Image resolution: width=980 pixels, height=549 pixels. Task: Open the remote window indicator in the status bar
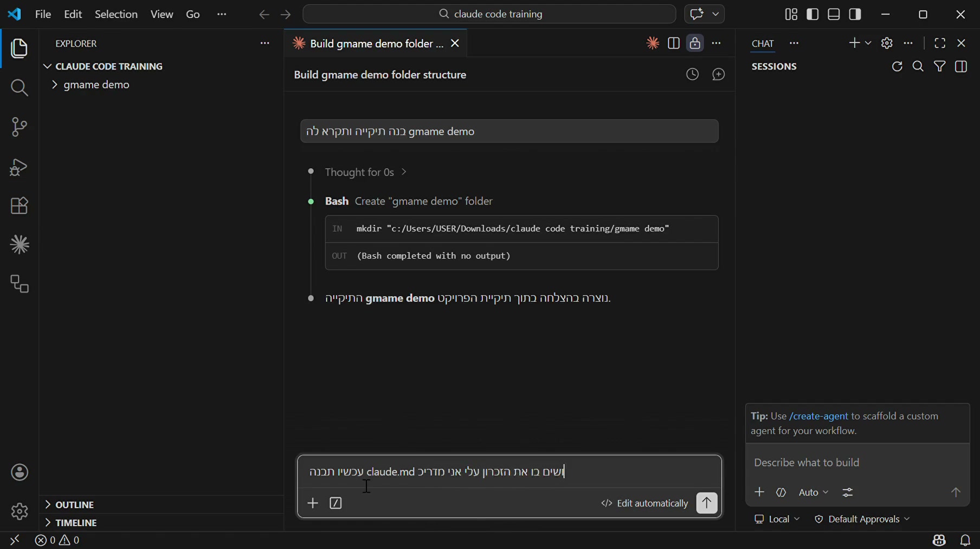click(15, 540)
